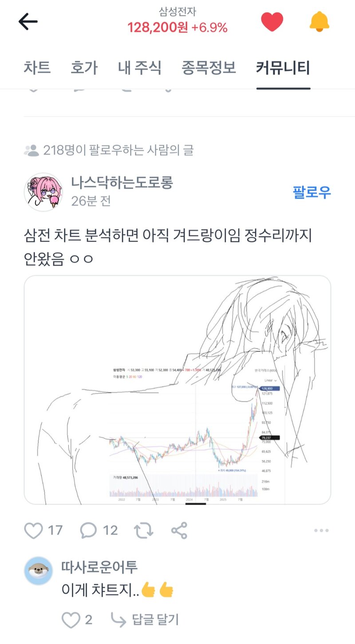Tap the share icon under post
Screen dimensions: 355x644
179,530
